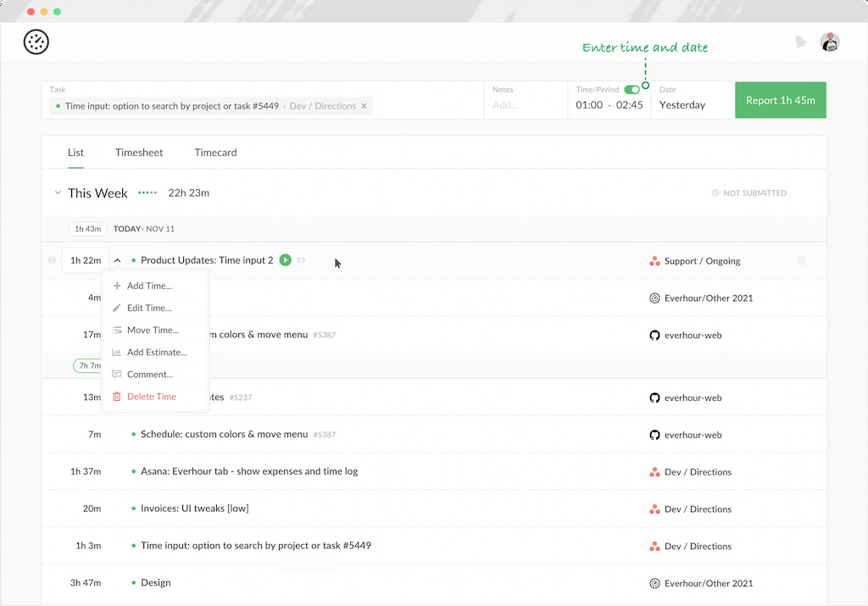Click the info icon beside the 1h 22m entry

tap(52, 260)
